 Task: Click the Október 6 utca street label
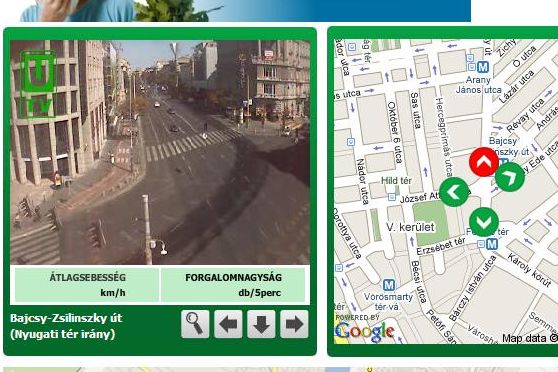click(395, 132)
